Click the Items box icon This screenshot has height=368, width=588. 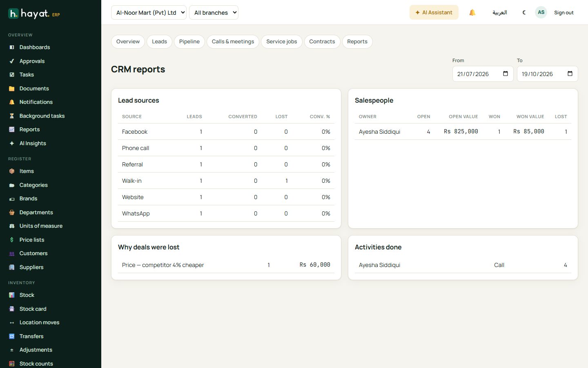click(12, 171)
